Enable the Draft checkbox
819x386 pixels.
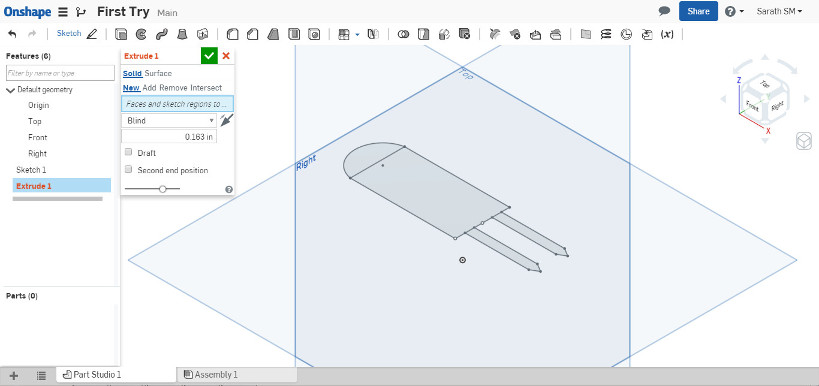point(128,153)
